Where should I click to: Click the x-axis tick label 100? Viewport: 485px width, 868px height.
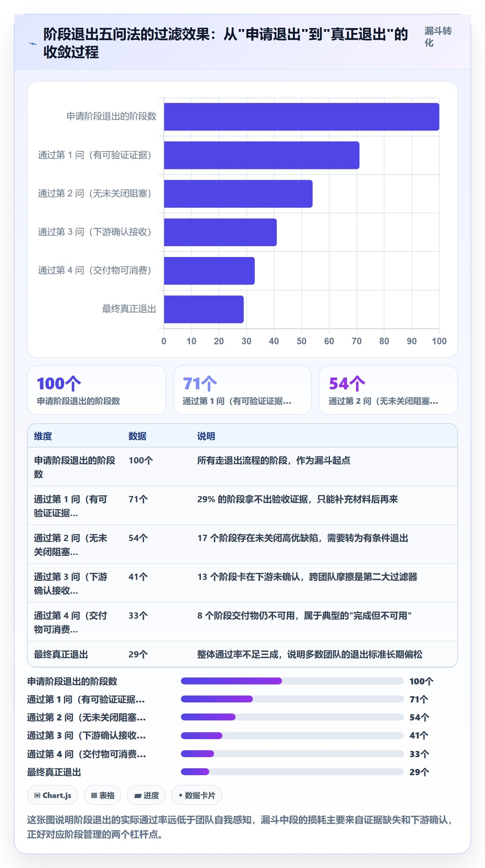point(439,341)
